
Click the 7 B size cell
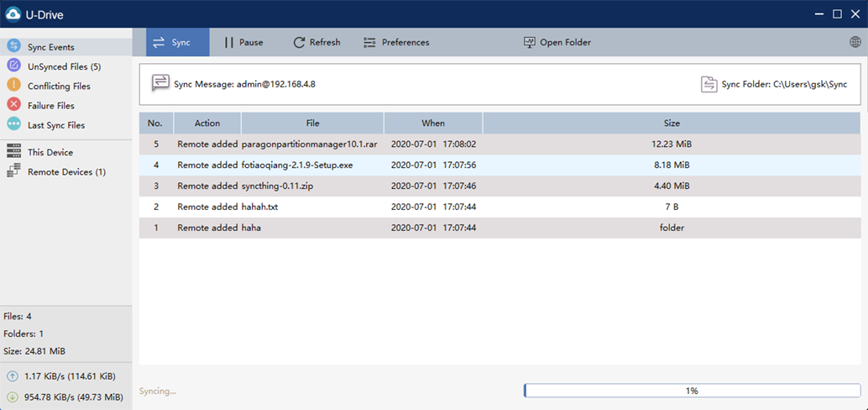pyautogui.click(x=672, y=207)
